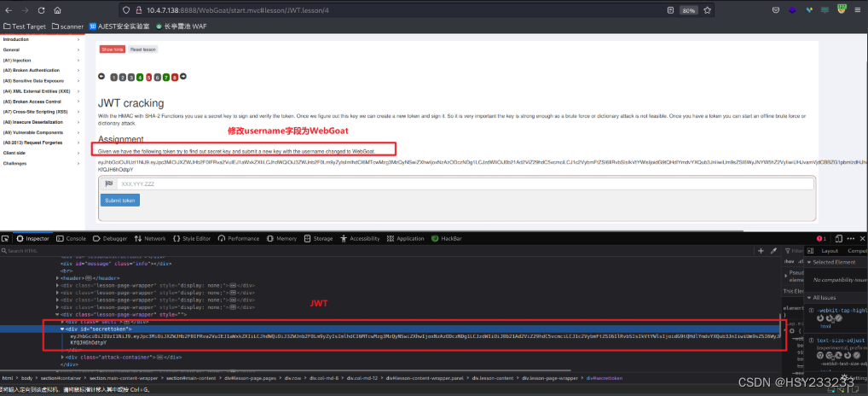The image size is (868, 396).
Task: Switch to Debugger tab
Action: pos(110,239)
